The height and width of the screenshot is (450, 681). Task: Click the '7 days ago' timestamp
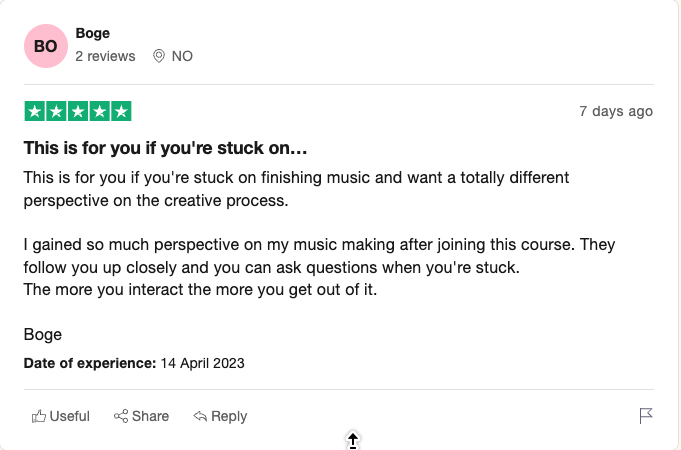click(615, 111)
